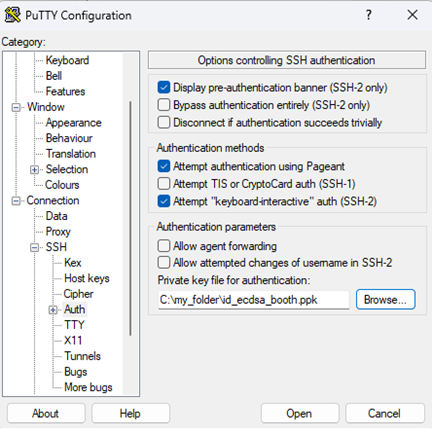The height and width of the screenshot is (435, 432).
Task: Collapse the Connection tree node
Action: click(16, 201)
